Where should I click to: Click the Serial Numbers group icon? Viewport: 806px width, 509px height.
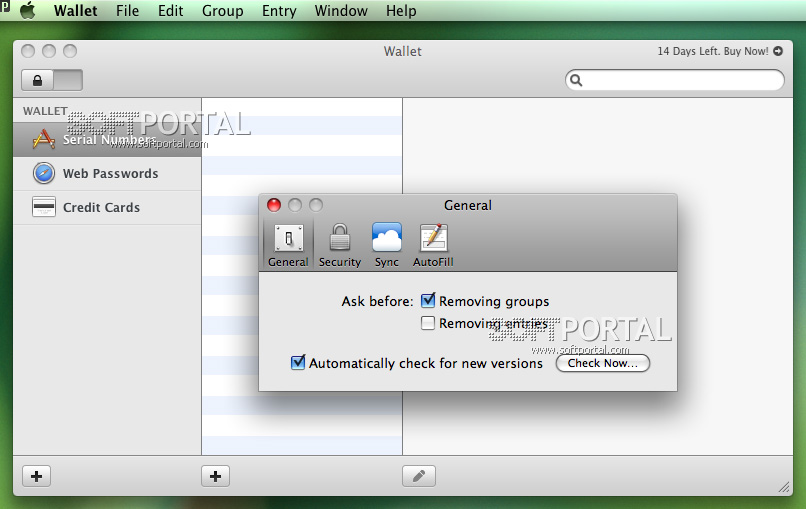44,139
